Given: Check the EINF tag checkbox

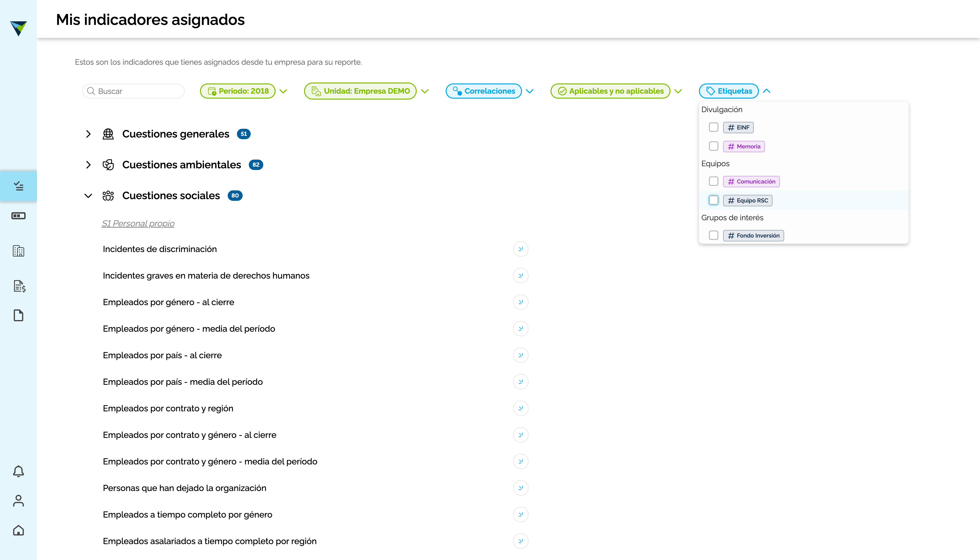Looking at the screenshot, I should coord(713,127).
